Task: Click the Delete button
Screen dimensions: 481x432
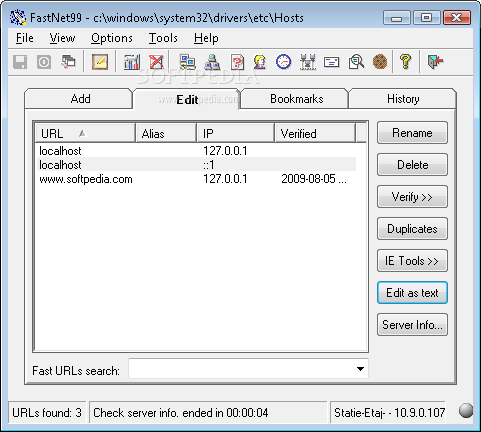Action: (412, 165)
